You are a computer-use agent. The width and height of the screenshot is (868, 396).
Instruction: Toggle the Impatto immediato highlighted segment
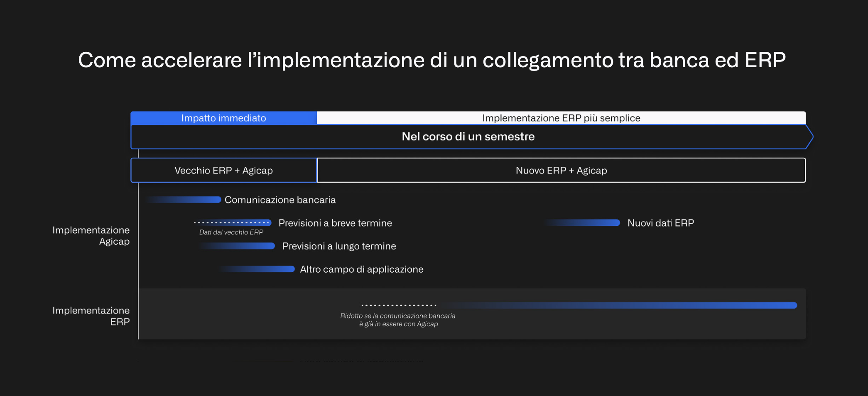(223, 118)
